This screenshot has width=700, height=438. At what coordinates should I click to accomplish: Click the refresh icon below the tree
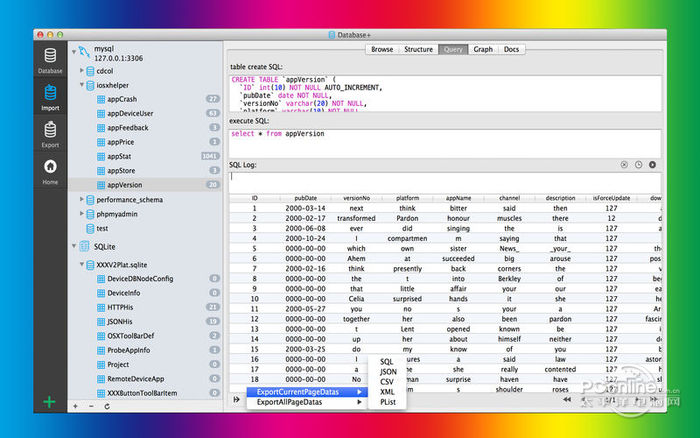click(106, 407)
